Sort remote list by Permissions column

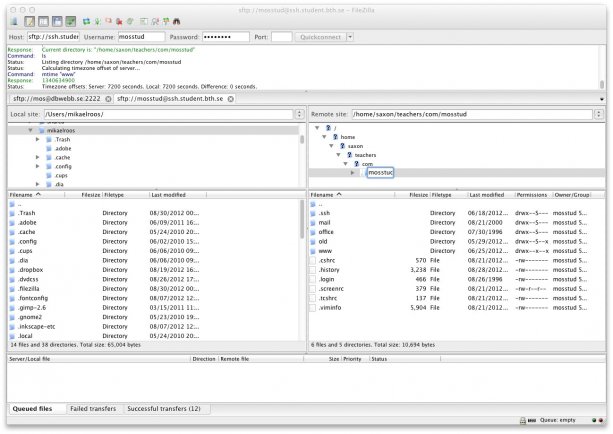pos(532,195)
